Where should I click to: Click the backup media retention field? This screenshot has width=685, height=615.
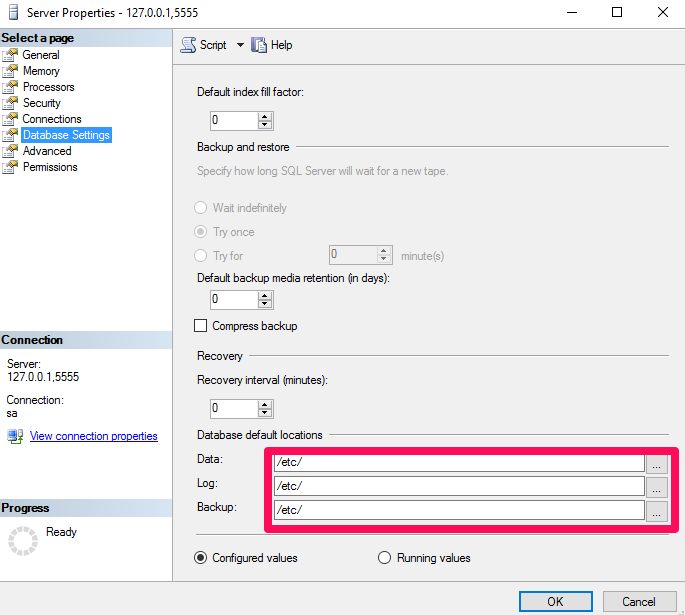[234, 300]
